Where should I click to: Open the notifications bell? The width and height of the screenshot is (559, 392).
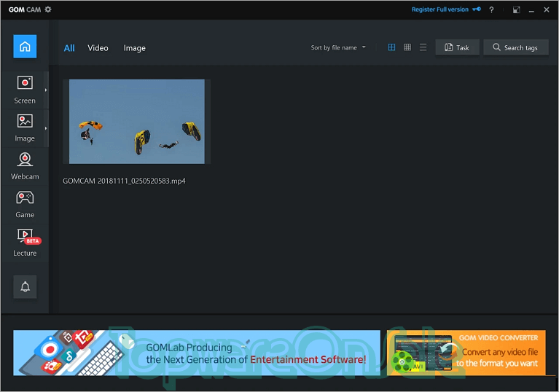(25, 286)
